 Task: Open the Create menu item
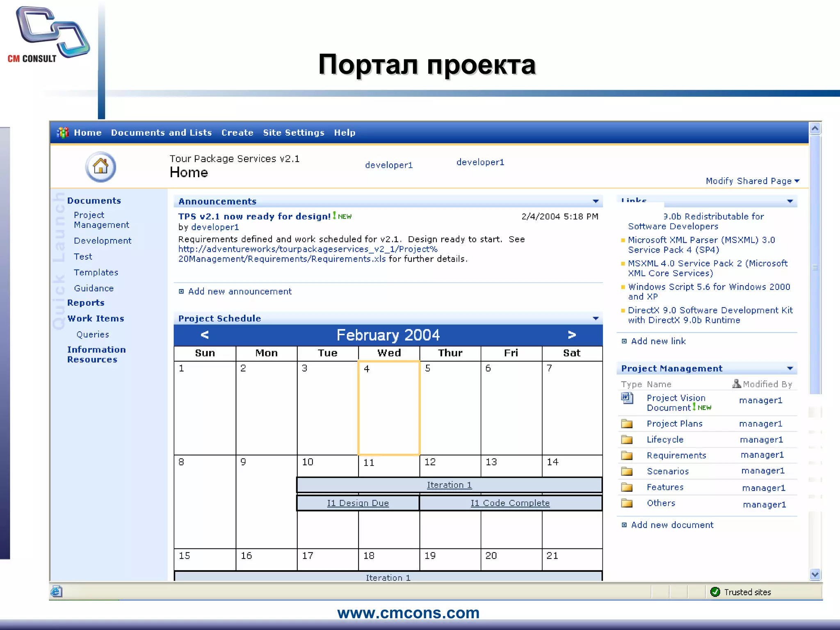[x=237, y=132]
